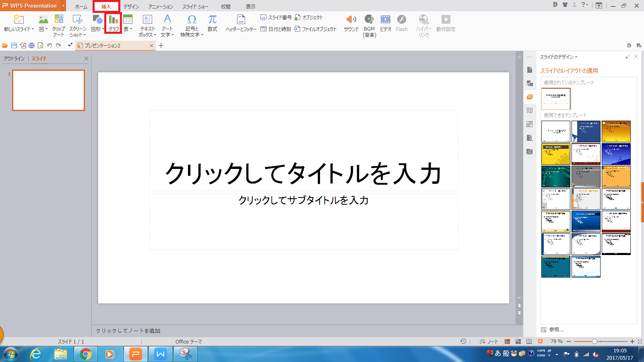Insert a ビデオ video
644x362 pixels.
click(x=386, y=23)
